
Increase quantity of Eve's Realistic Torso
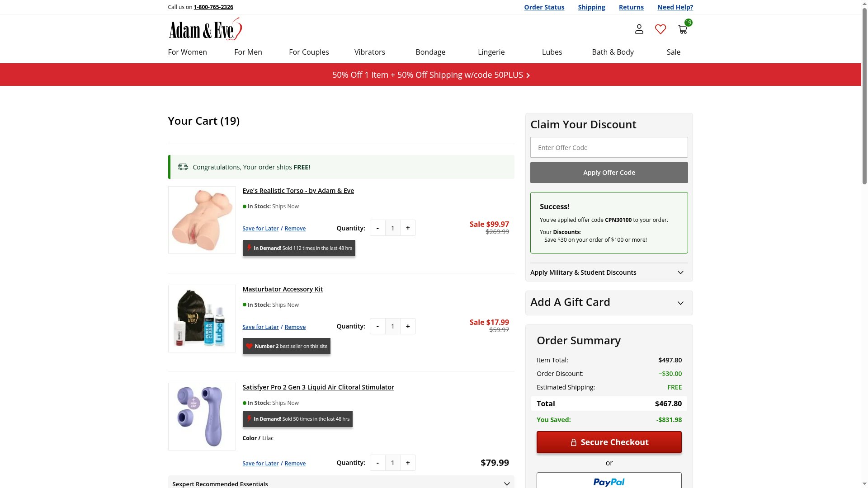click(x=408, y=228)
